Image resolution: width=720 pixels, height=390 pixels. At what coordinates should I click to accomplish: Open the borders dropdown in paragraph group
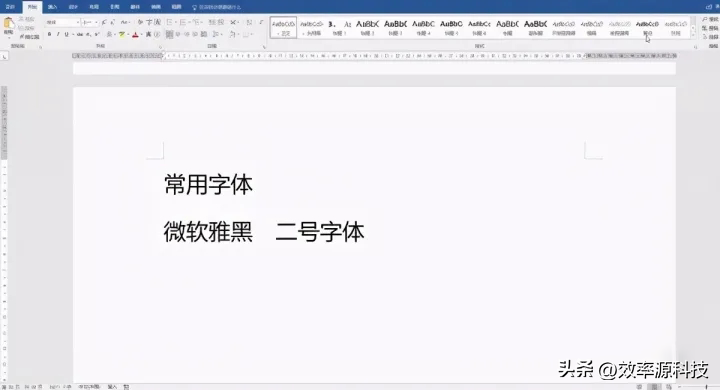point(252,34)
